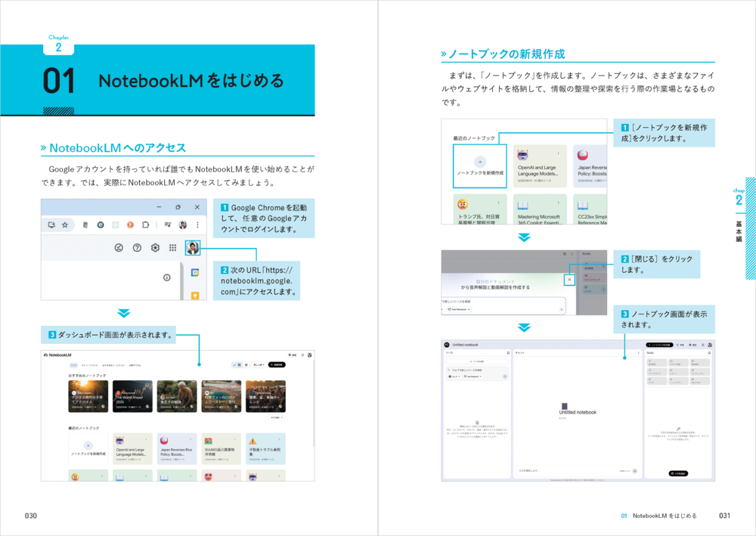Open the settings gear icon
The height and width of the screenshot is (536, 756).
point(155,247)
